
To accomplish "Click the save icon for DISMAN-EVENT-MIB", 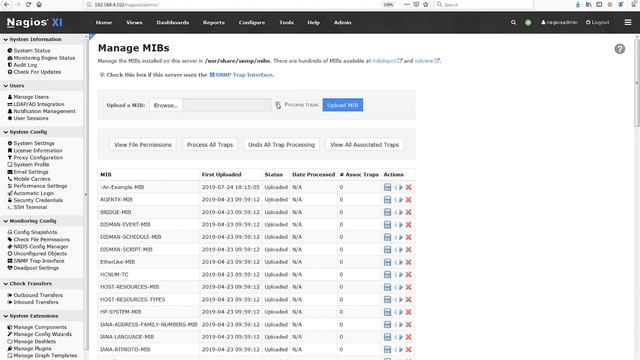I will tap(387, 224).
